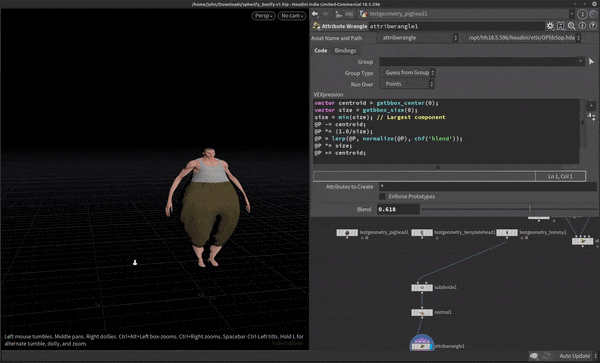The height and width of the screenshot is (363, 600).
Task: Open the OPlibSop.hda asset path dropdown
Action: [x=522, y=38]
